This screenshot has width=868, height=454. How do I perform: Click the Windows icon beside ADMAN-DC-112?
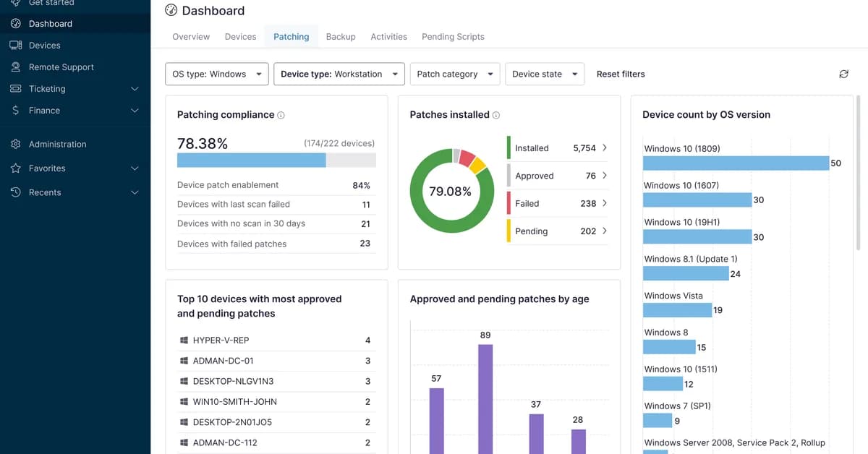183,442
